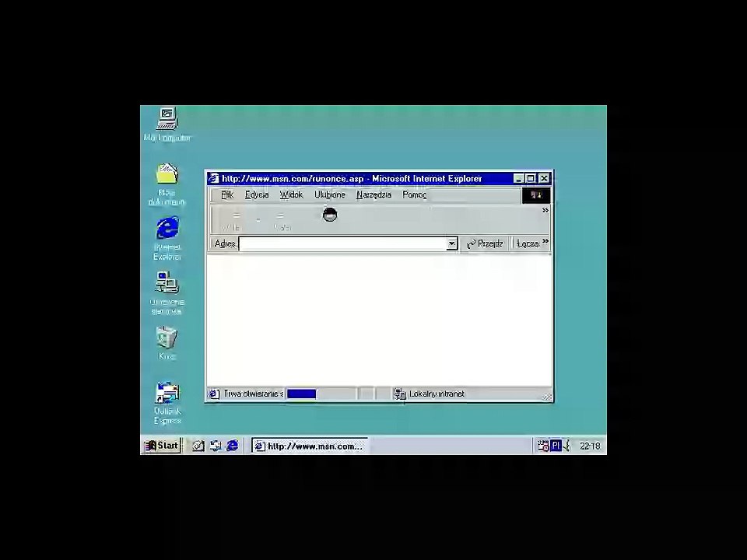747x560 pixels.
Task: Expand the standard toolbar overflow chevron
Action: coord(545,211)
